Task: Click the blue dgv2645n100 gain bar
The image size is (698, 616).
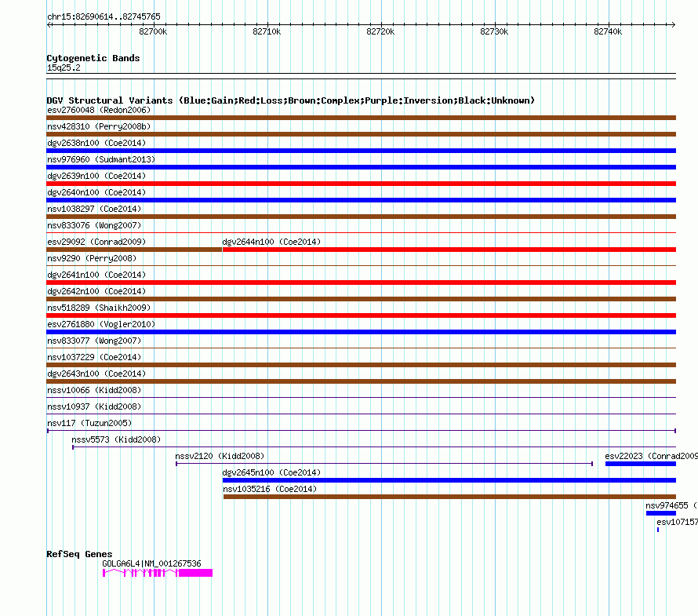Action: (x=449, y=480)
